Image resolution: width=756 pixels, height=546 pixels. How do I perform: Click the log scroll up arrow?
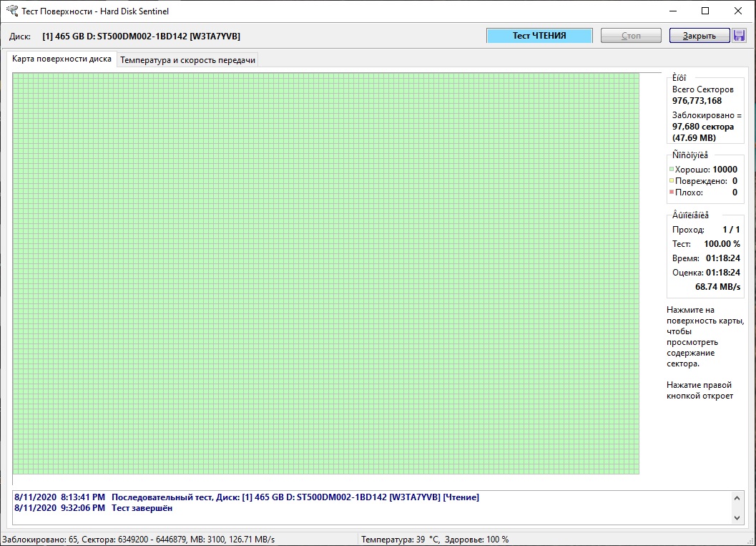(737, 498)
